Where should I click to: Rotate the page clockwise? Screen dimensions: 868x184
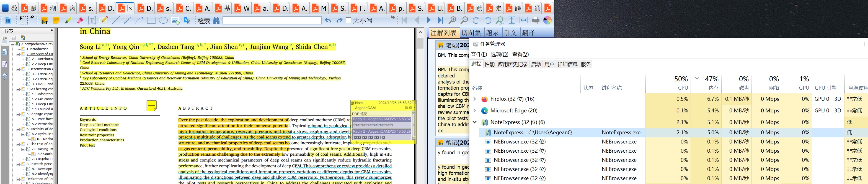[x=476, y=21]
